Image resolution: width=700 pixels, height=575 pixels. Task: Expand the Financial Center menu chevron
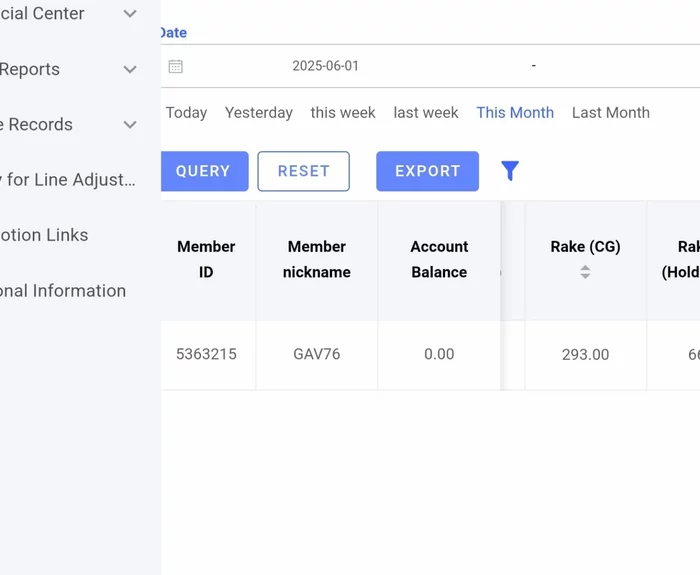pos(130,14)
